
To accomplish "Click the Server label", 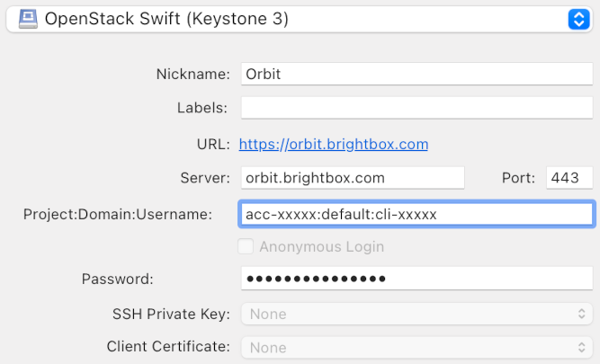I will tap(205, 178).
